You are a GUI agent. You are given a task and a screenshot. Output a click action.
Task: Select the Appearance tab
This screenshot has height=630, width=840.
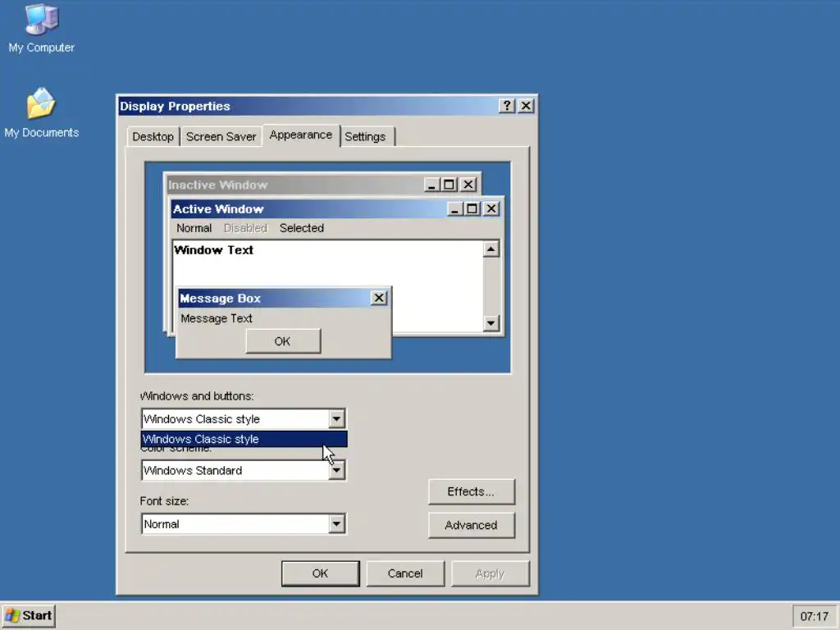point(300,135)
